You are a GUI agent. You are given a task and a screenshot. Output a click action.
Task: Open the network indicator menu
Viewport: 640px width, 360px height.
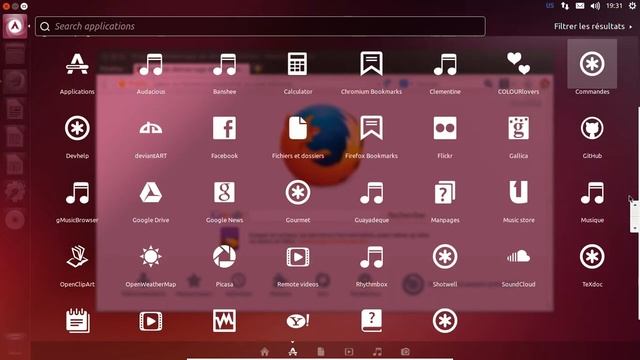pos(565,6)
